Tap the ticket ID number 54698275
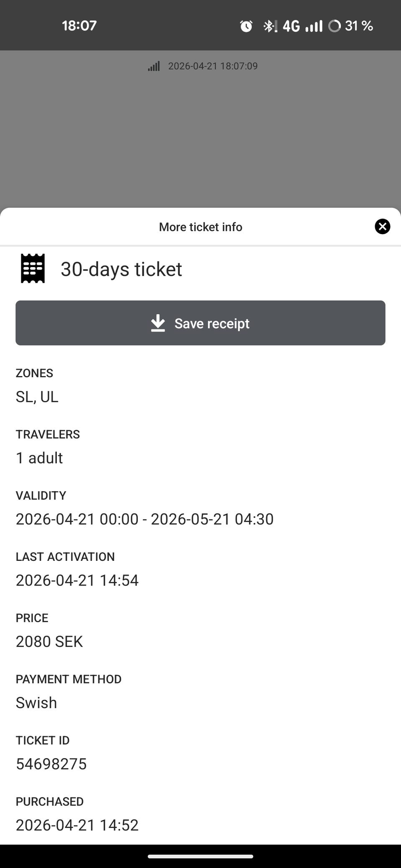Viewport: 401px width, 868px height. (51, 764)
